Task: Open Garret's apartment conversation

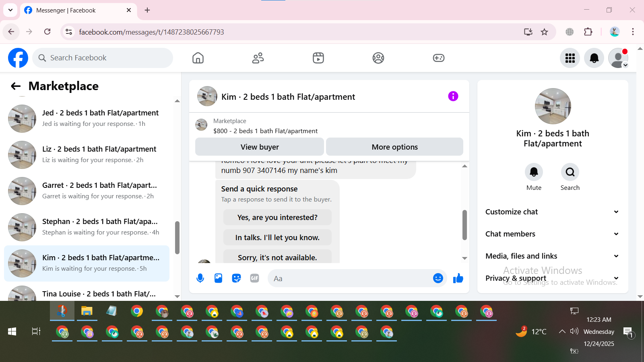Action: click(x=87, y=191)
